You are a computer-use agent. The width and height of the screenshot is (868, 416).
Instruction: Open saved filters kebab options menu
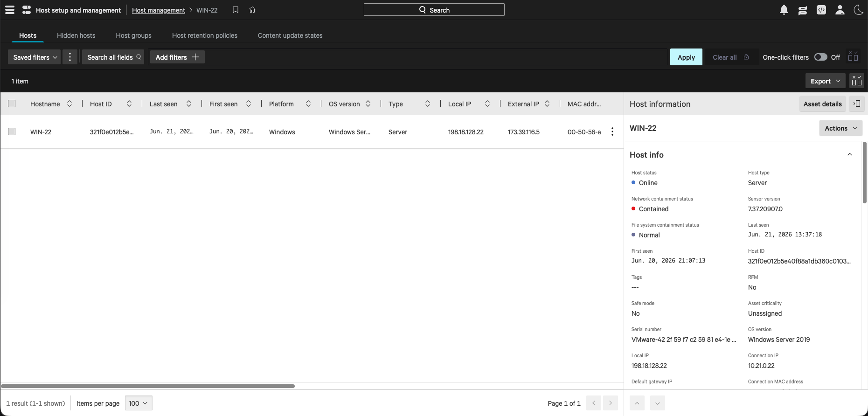coord(70,57)
